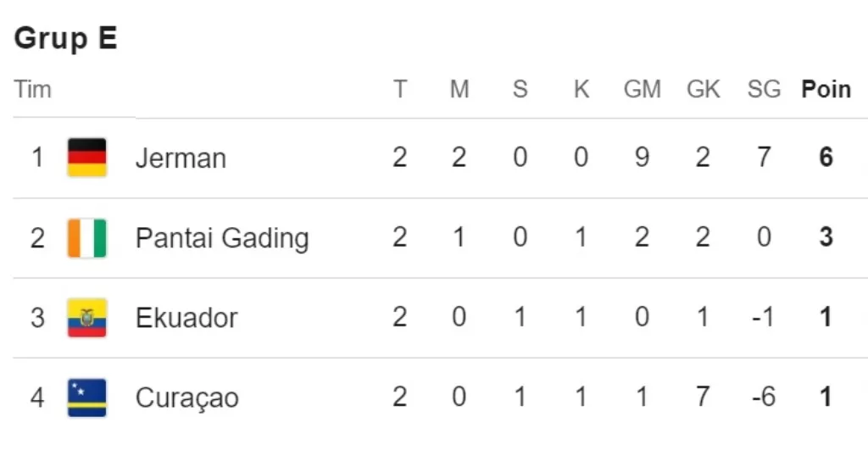Click the Germany flag icon
Image resolution: width=868 pixels, height=467 pixels.
coord(87,158)
